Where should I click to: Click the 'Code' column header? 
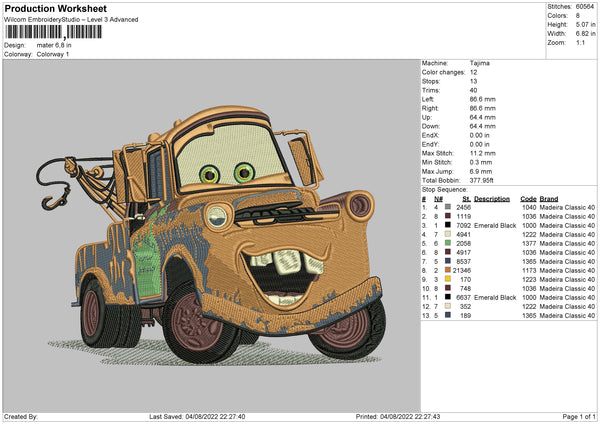[x=528, y=199]
